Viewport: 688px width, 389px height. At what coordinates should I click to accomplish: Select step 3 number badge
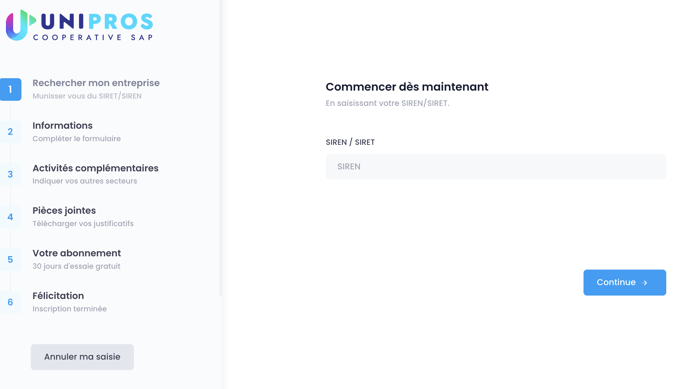11,175
